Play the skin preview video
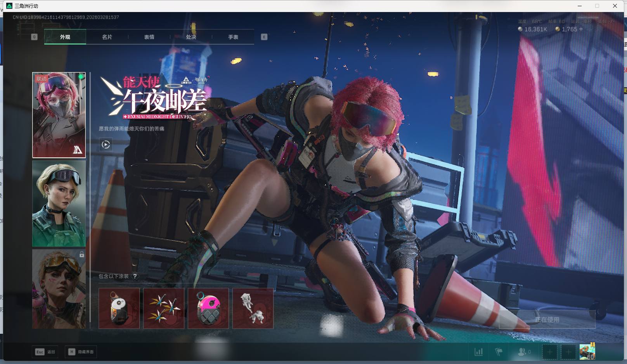627x364 pixels. click(106, 145)
